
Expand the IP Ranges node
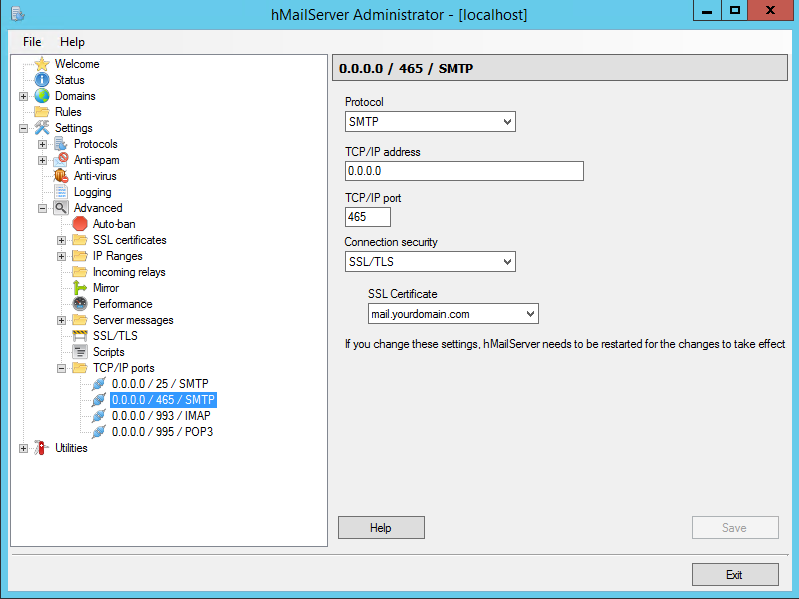coord(62,256)
